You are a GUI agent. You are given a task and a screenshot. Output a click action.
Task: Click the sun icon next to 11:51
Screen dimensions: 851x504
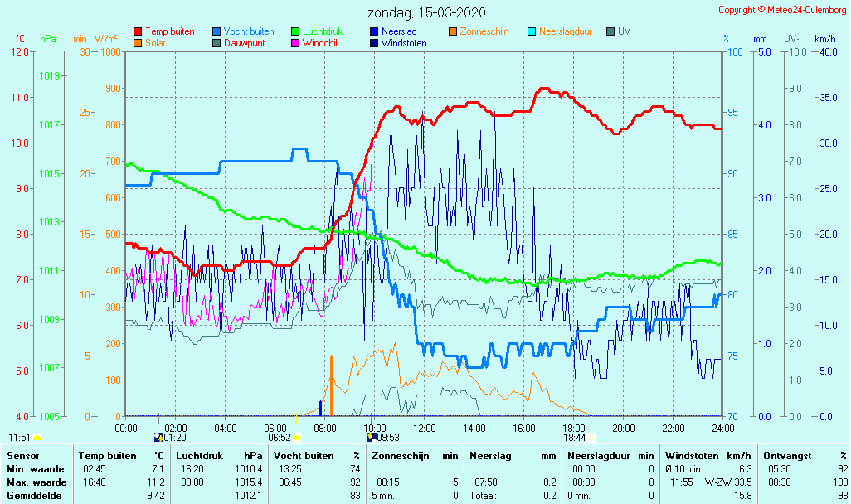click(36, 437)
